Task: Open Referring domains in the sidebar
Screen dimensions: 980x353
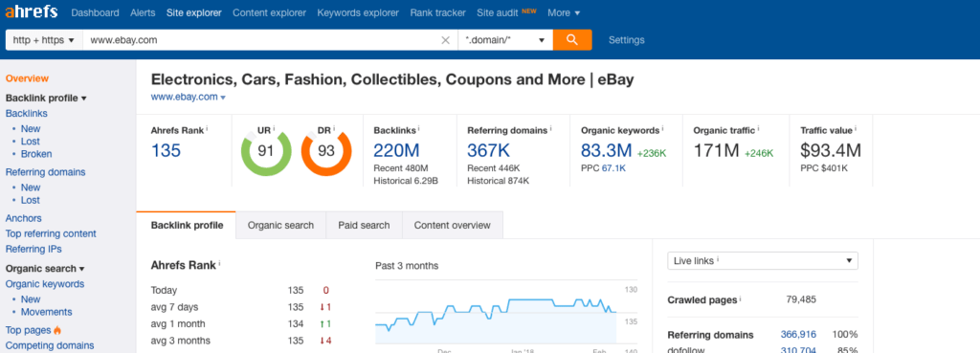Action: click(46, 172)
